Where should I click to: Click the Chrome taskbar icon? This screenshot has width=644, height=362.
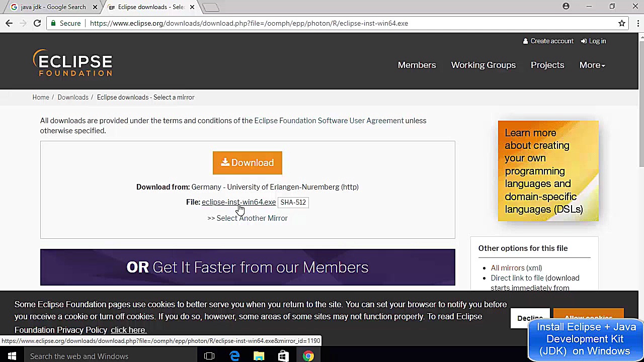coord(308,356)
